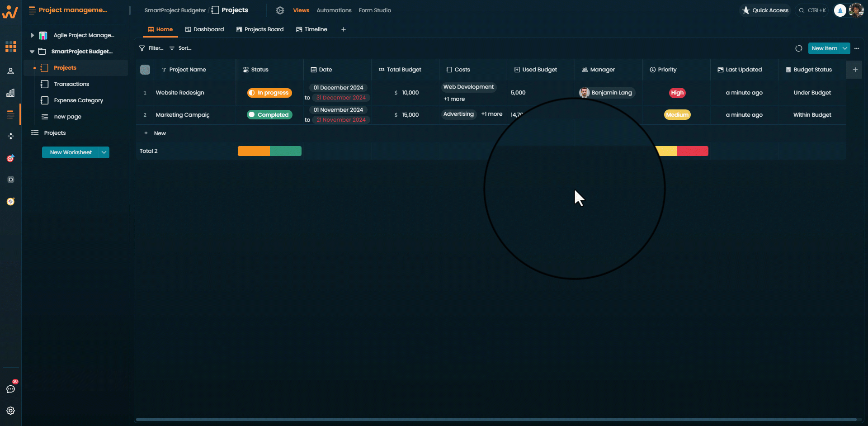
Task: Click the New Item button
Action: pyautogui.click(x=824, y=48)
